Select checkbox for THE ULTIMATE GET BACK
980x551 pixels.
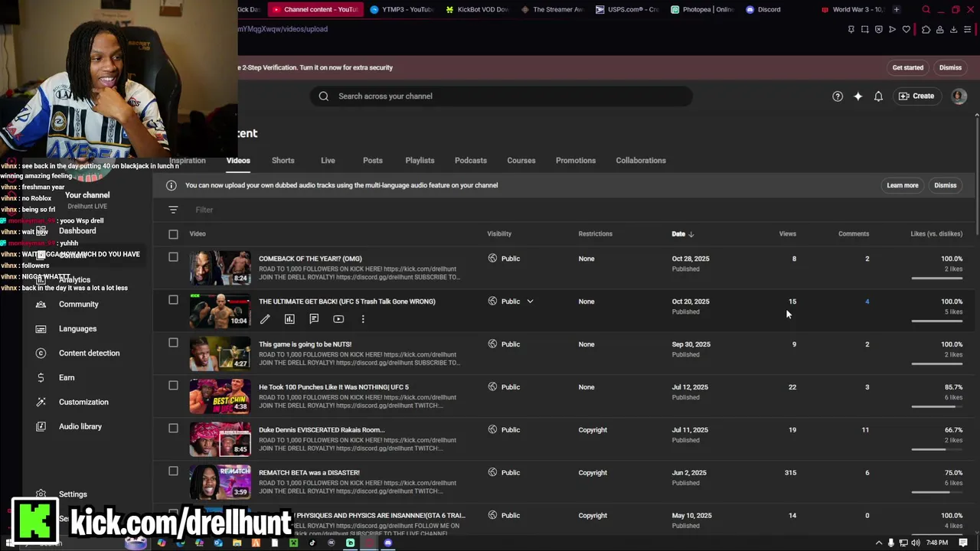click(173, 300)
